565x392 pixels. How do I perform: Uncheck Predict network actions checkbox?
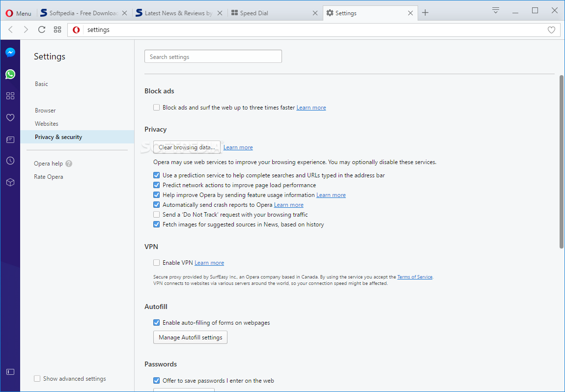point(156,185)
